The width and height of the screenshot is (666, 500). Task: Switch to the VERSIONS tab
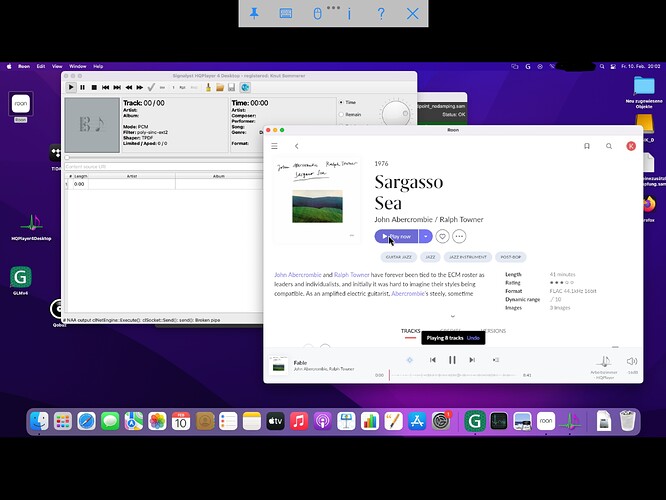tap(493, 331)
